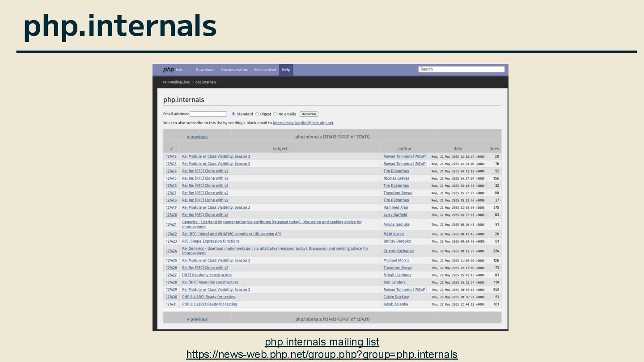Open Re: [RFC] Readonly constructors reply

(x=210, y=282)
